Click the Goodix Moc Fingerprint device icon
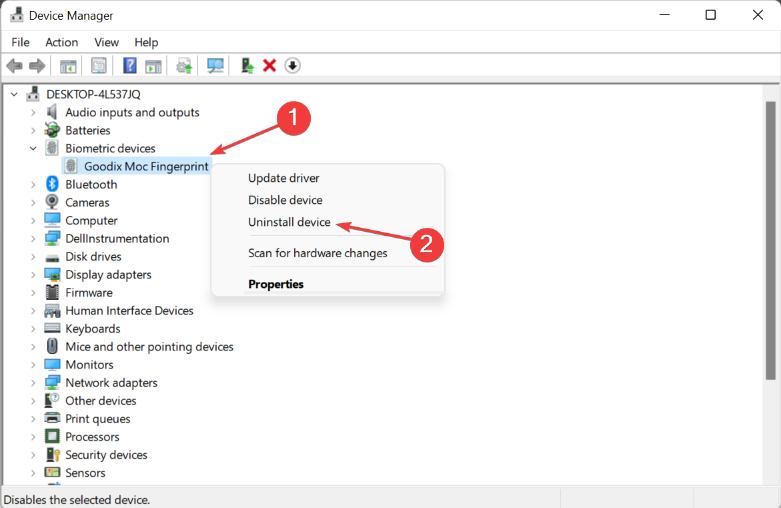The height and width of the screenshot is (508, 781). 71,166
